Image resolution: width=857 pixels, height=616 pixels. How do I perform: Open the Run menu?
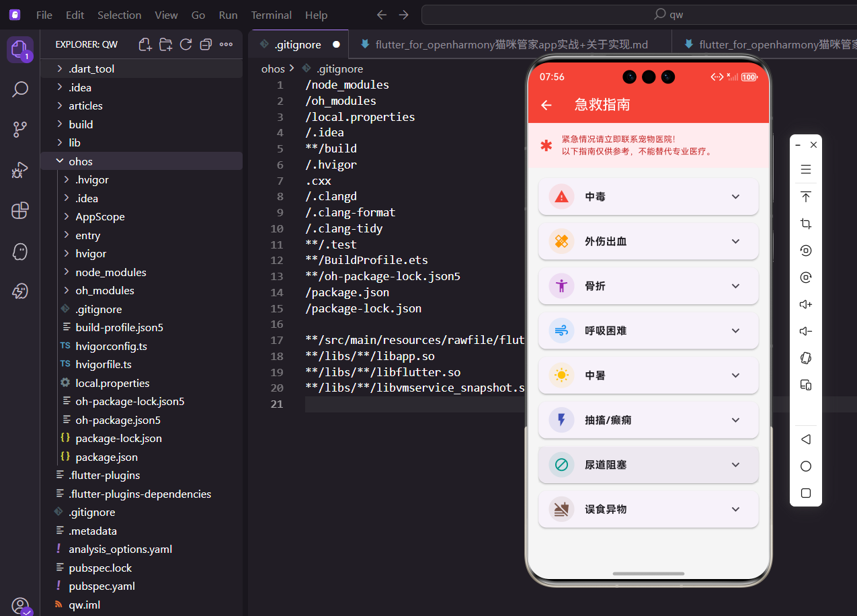[229, 15]
